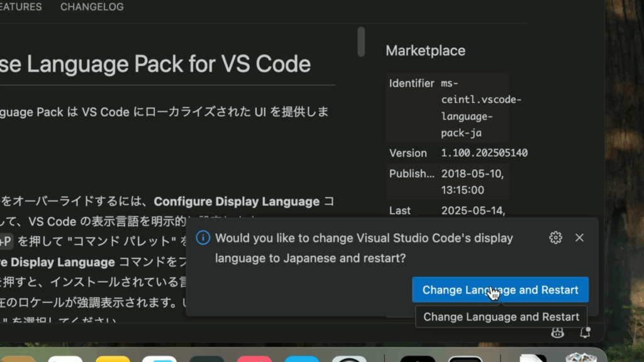Click the notifications bell in status bar

click(585, 333)
